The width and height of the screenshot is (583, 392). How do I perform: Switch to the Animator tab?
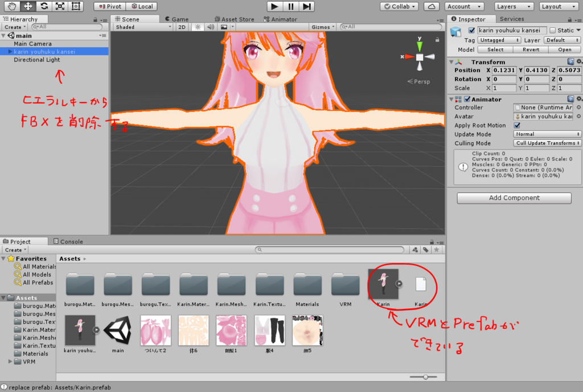coord(280,19)
